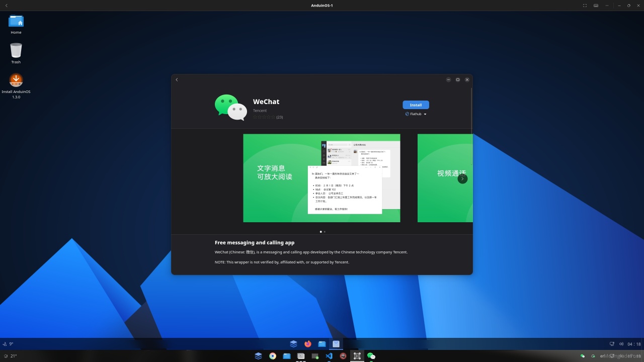Image resolution: width=644 pixels, height=362 pixels.
Task: Open AnduinOS volume tray icon
Action: pyautogui.click(x=621, y=344)
